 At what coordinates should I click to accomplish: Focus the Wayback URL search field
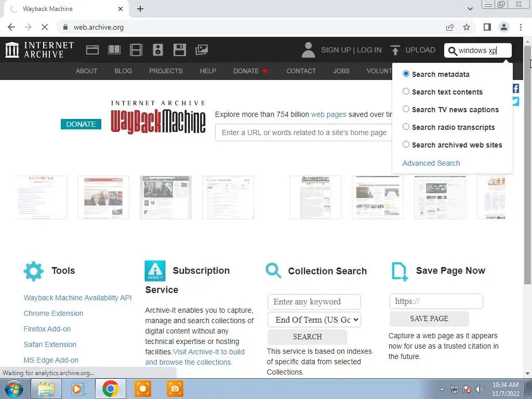tap(303, 132)
